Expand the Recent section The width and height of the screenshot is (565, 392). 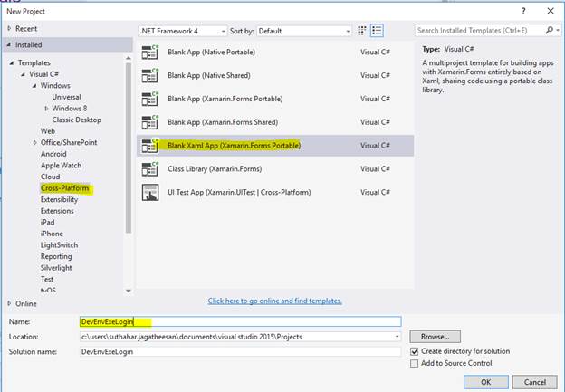(9, 28)
